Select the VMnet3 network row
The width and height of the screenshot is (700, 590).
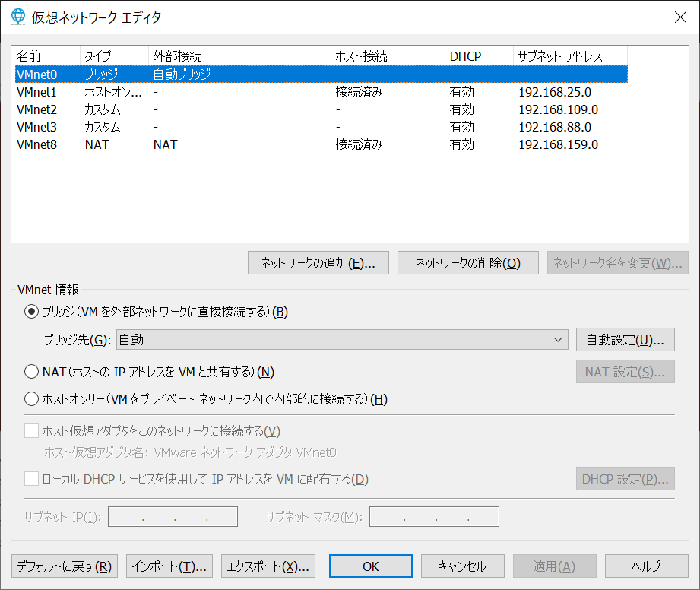[321, 127]
